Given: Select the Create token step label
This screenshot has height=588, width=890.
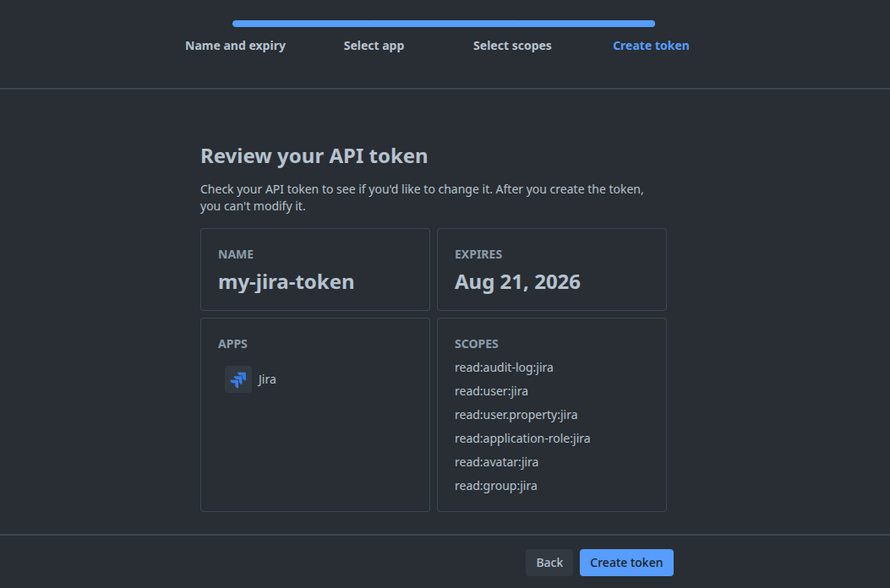Looking at the screenshot, I should point(651,46).
